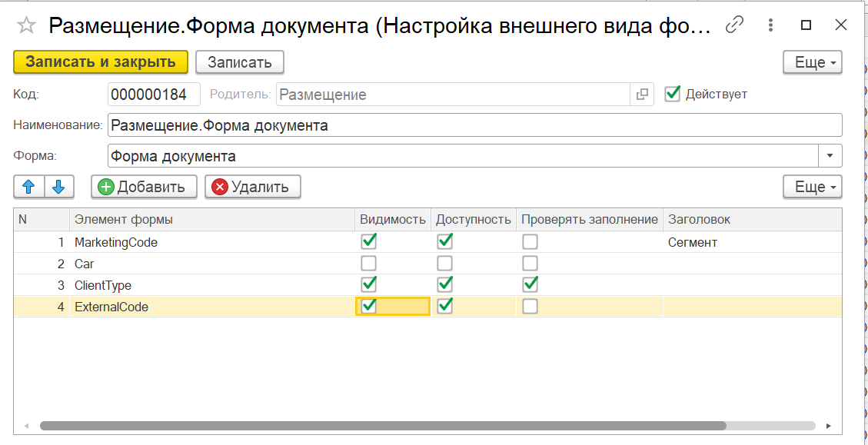Toggle Проверять заполнение for ClientType

coord(530,284)
